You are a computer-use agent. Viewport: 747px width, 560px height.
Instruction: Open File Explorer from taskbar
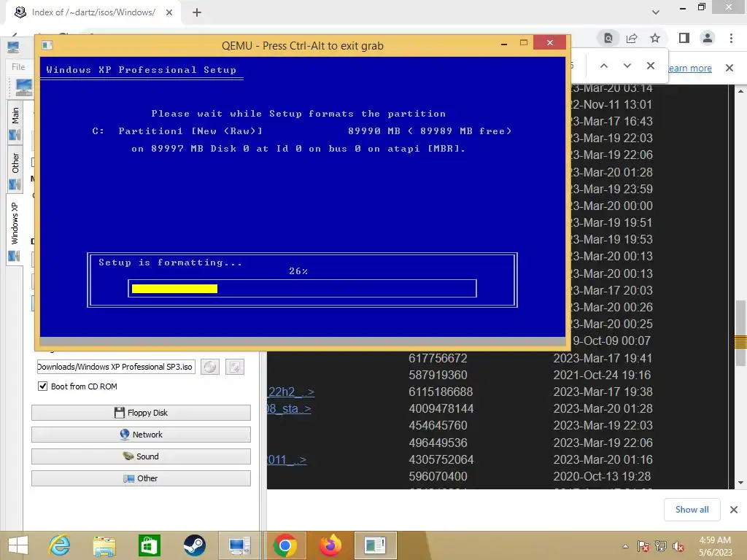[104, 545]
